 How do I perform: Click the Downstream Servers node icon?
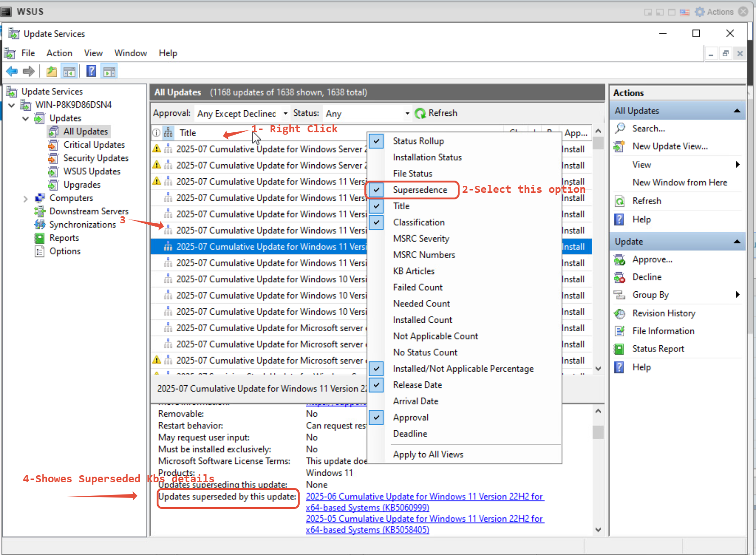click(40, 212)
